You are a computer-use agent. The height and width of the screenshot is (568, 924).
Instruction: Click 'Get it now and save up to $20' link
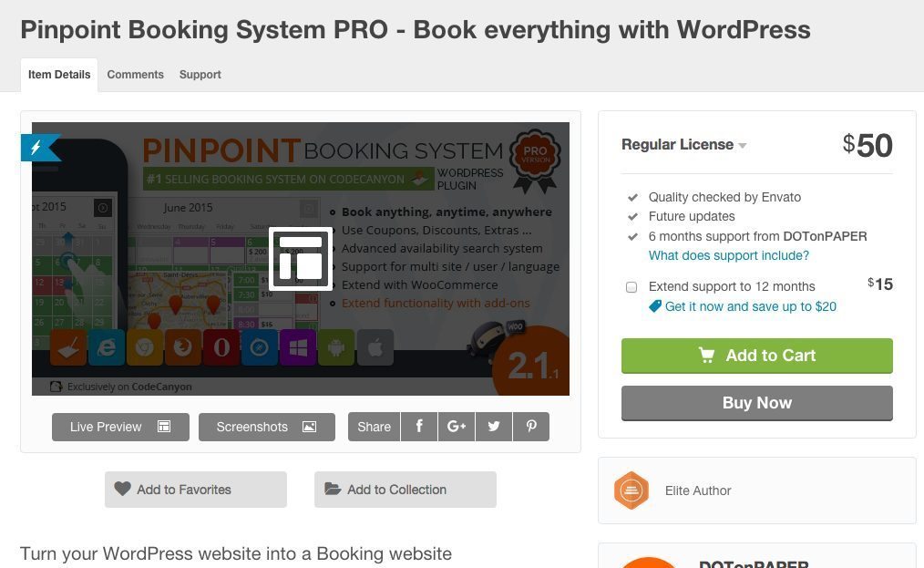point(750,306)
